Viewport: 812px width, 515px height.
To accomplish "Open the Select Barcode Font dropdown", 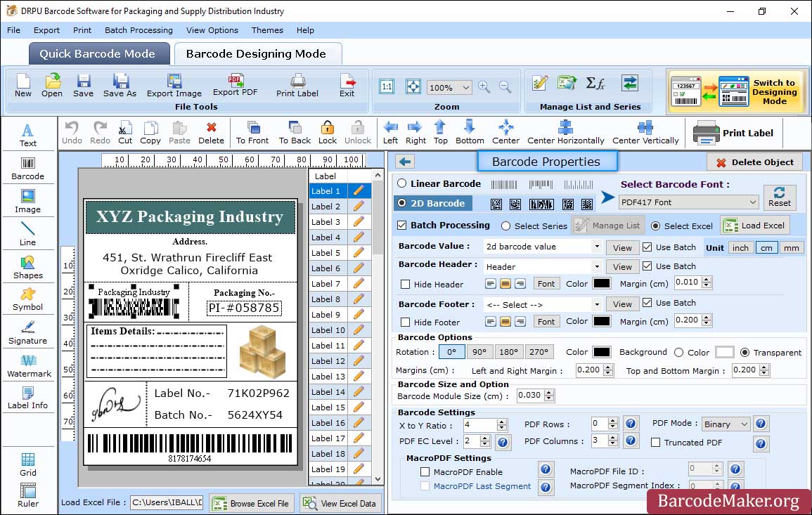I will pyautogui.click(x=689, y=202).
